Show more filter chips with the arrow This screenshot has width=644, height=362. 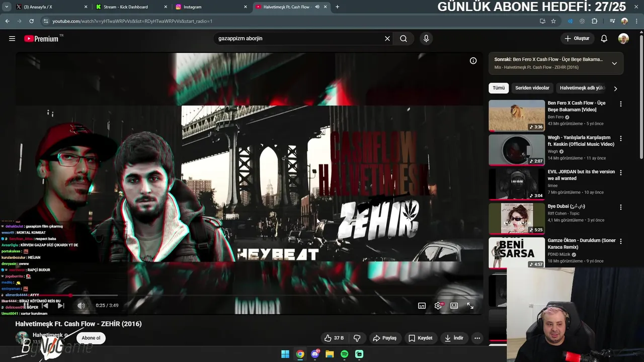(x=615, y=88)
